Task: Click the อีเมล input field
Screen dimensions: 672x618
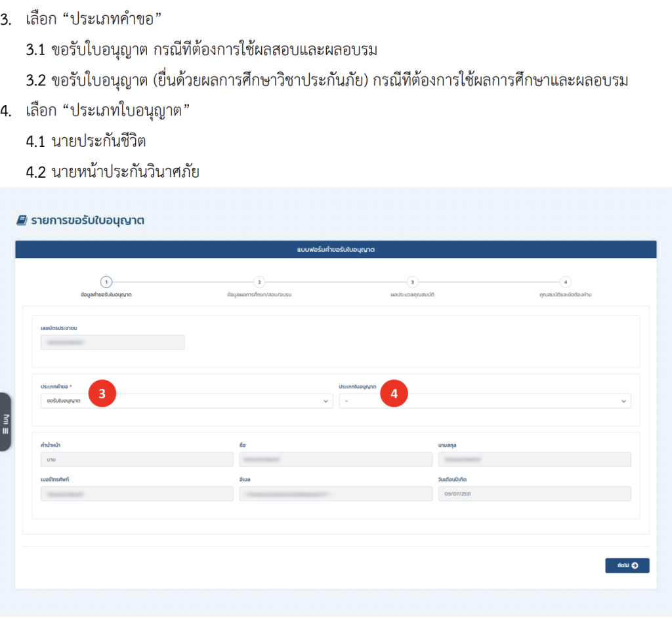Action: pyautogui.click(x=335, y=493)
